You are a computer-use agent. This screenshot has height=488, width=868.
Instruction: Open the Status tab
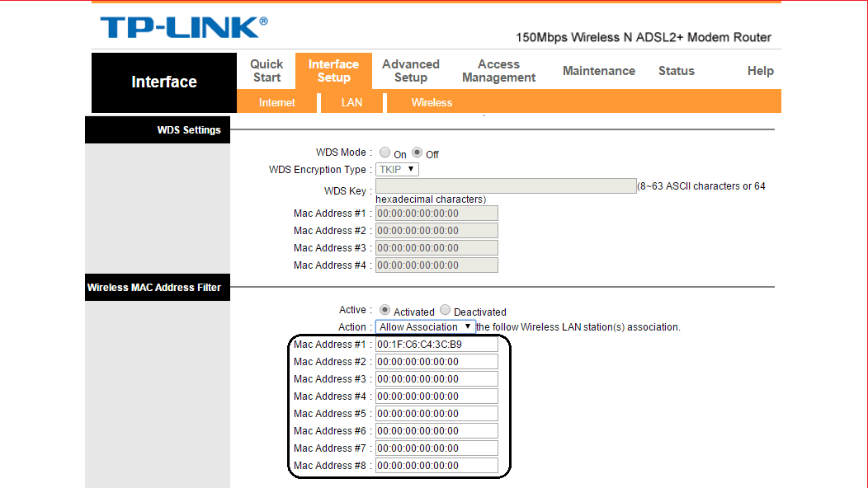click(676, 71)
